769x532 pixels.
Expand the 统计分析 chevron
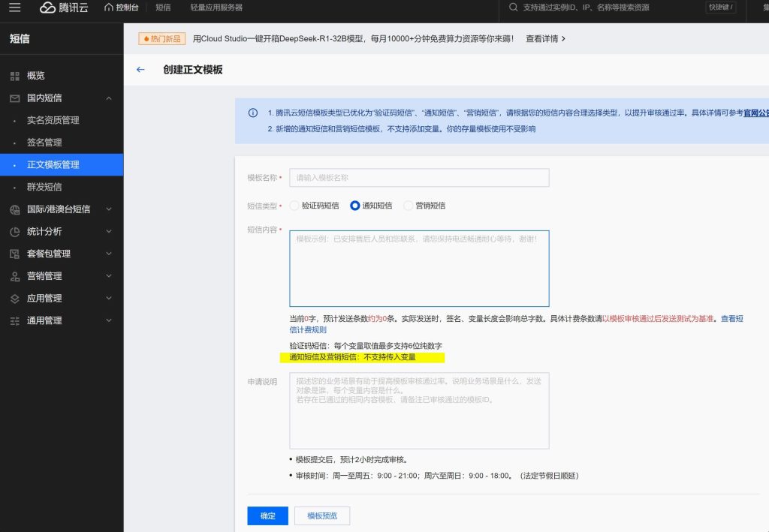(x=109, y=231)
